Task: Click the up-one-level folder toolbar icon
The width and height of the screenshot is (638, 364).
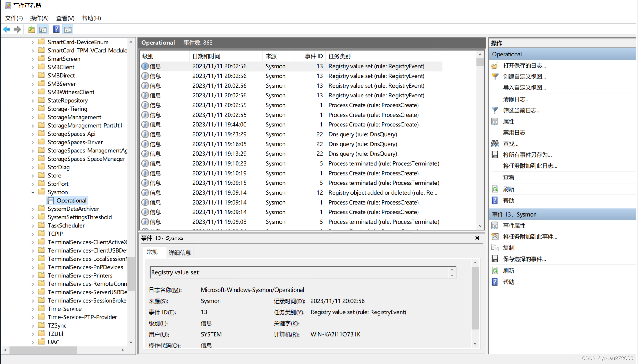Action: [x=31, y=30]
